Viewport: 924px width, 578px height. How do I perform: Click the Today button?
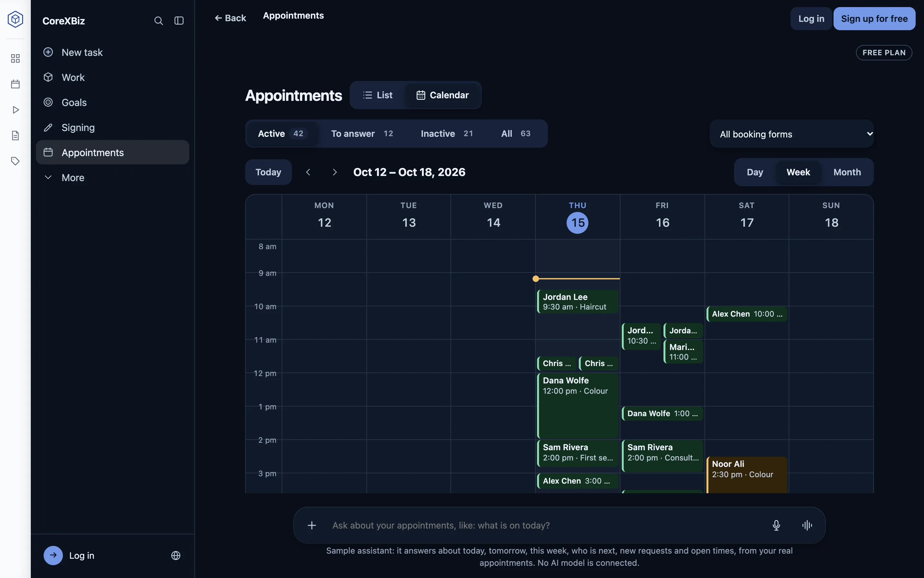(x=269, y=172)
